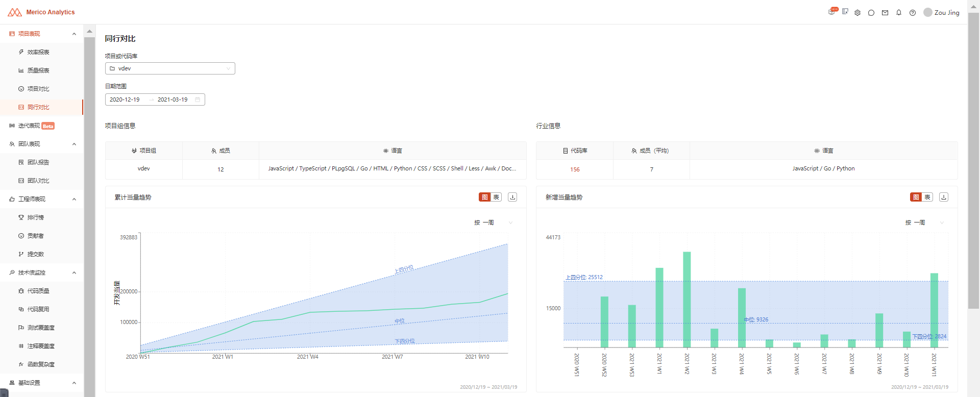Viewport: 980px width, 397px height.
Task: Collapse the 工程师表现 menu group
Action: tap(74, 199)
